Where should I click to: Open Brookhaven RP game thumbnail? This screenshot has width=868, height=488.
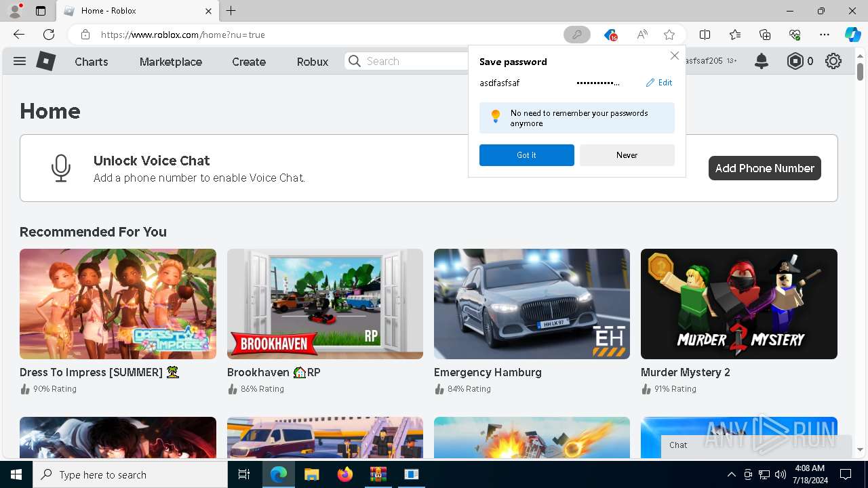point(325,304)
